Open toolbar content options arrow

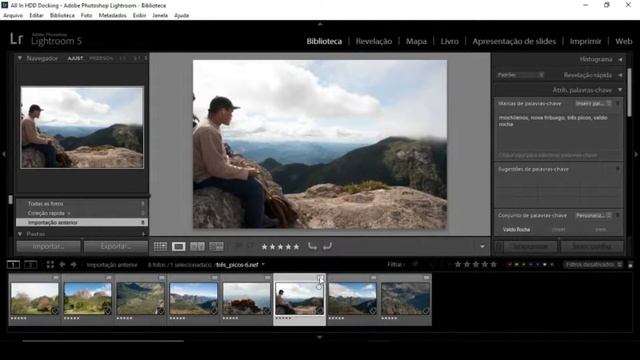point(482,247)
